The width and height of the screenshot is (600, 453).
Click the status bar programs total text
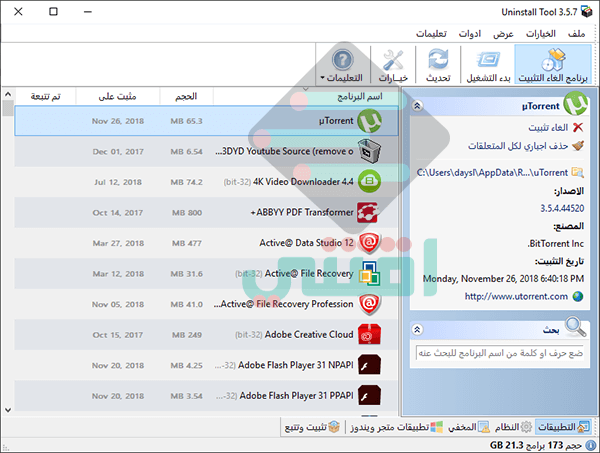(536, 445)
